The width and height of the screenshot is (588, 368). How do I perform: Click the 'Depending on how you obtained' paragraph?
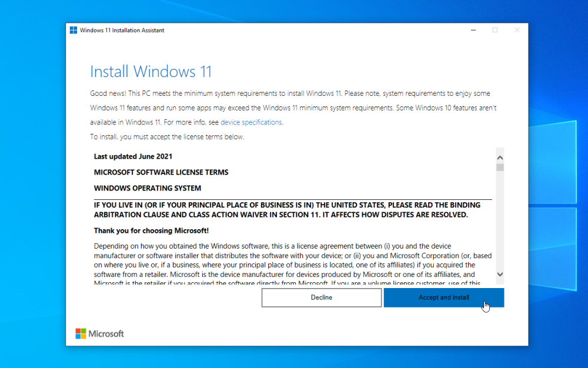click(292, 264)
